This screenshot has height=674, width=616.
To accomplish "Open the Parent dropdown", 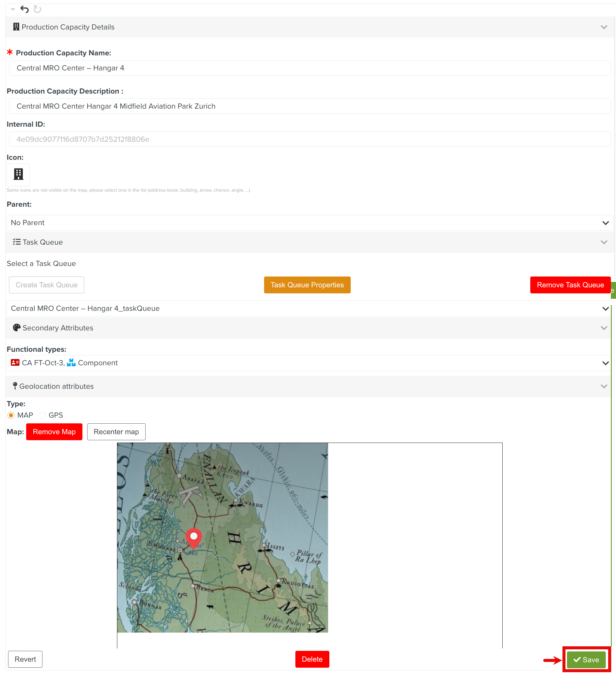I will coord(310,223).
